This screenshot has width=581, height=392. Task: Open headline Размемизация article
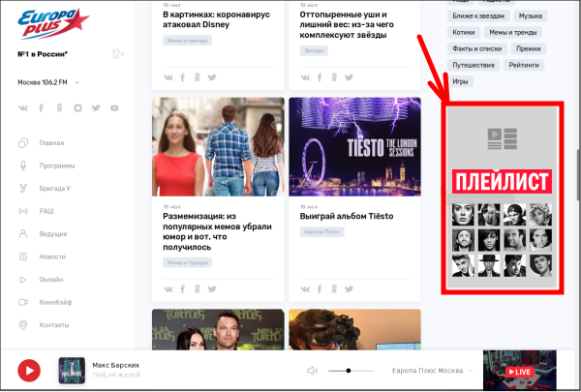tap(217, 231)
